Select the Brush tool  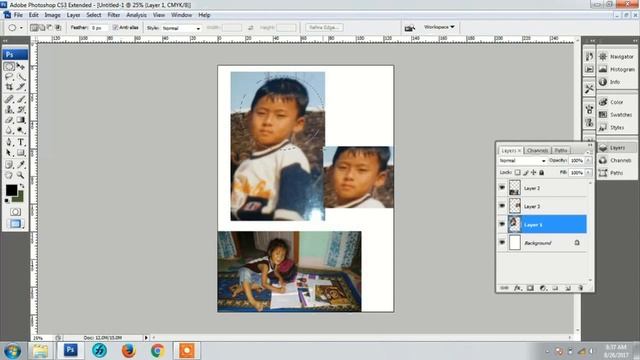tap(21, 99)
